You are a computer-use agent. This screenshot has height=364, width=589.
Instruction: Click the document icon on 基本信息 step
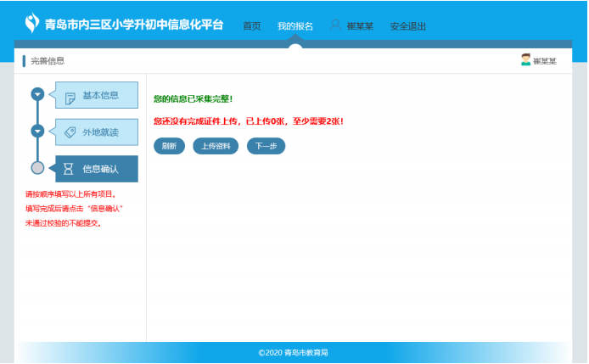(70, 97)
